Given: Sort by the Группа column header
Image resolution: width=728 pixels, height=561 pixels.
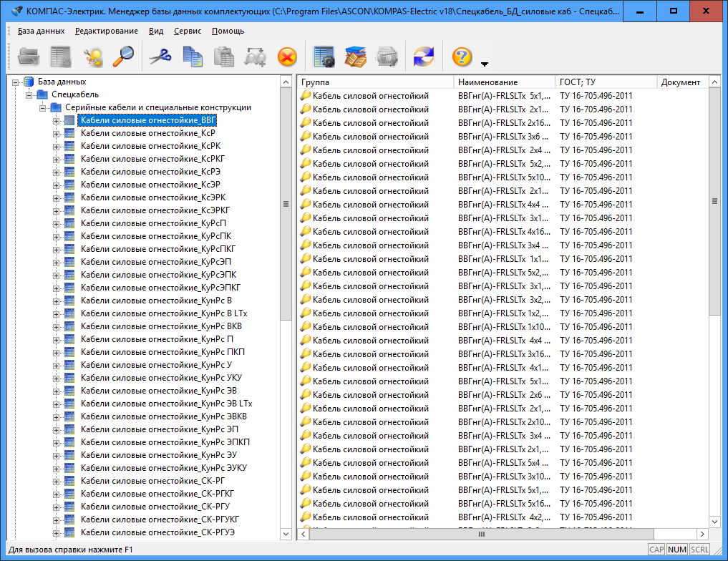Looking at the screenshot, I should tap(375, 82).
